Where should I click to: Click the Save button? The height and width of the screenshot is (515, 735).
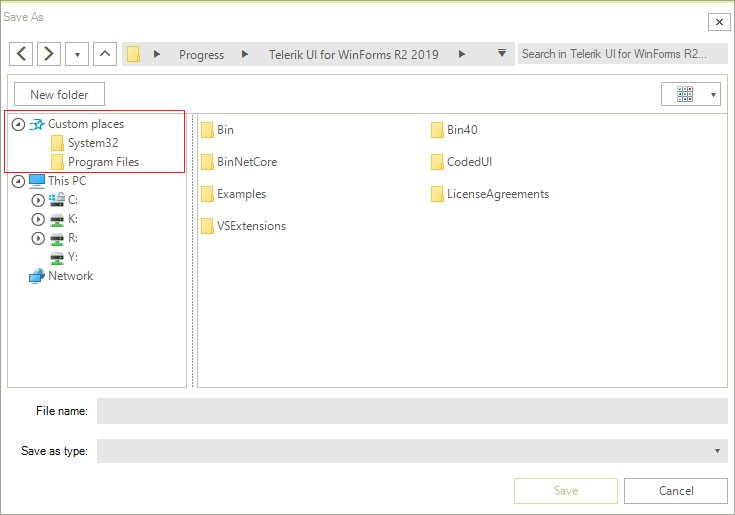tap(566, 491)
